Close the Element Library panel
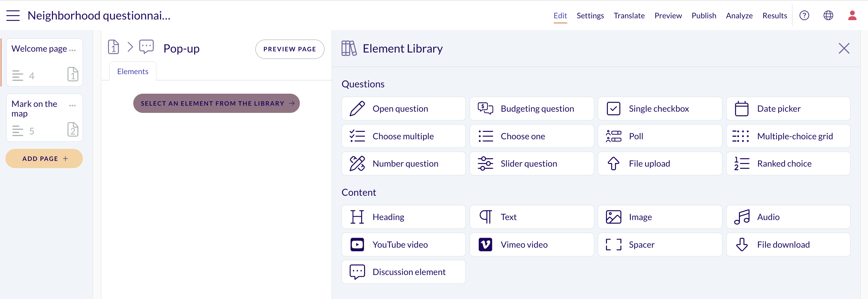 click(843, 48)
